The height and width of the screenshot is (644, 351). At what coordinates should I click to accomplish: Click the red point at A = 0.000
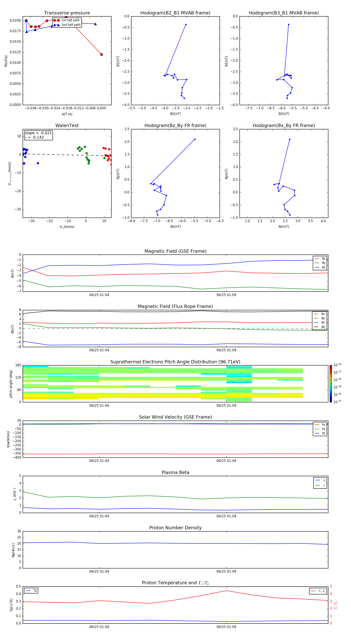pos(101,54)
